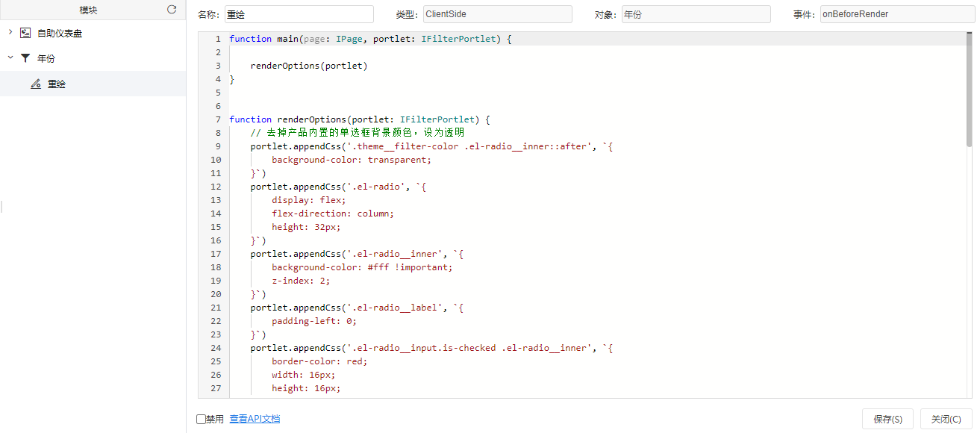Screen dimensions: 980x433
Task: Click the brush icon beside 重绘
Action: (36, 84)
